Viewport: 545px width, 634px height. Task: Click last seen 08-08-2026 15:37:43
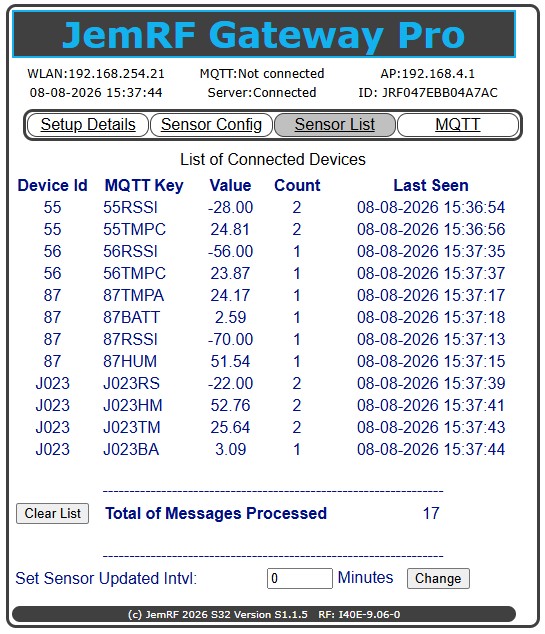coord(431,427)
